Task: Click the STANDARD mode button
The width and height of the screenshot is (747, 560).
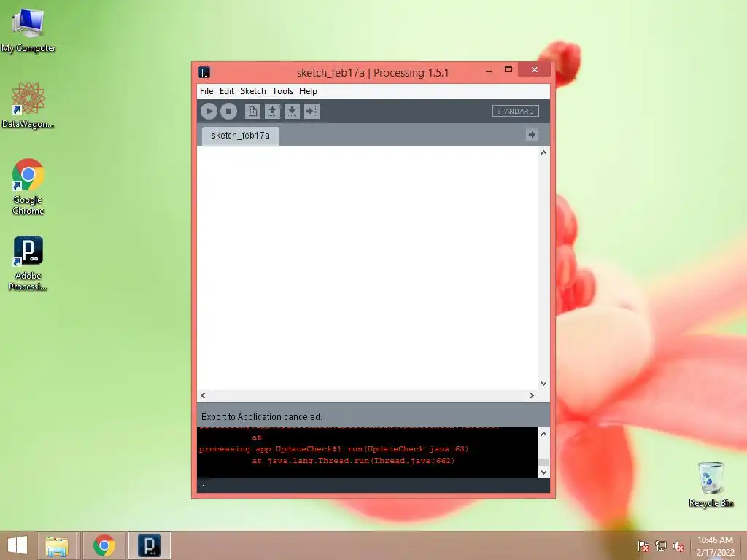Action: 515,111
